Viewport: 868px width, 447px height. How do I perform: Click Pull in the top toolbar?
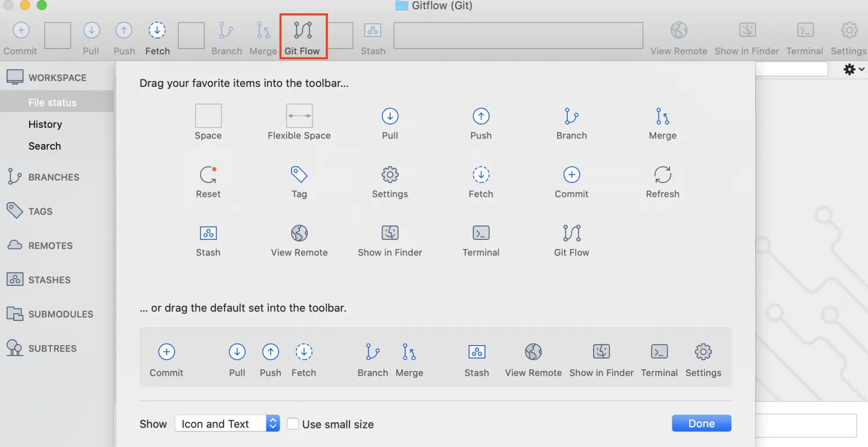click(x=91, y=38)
